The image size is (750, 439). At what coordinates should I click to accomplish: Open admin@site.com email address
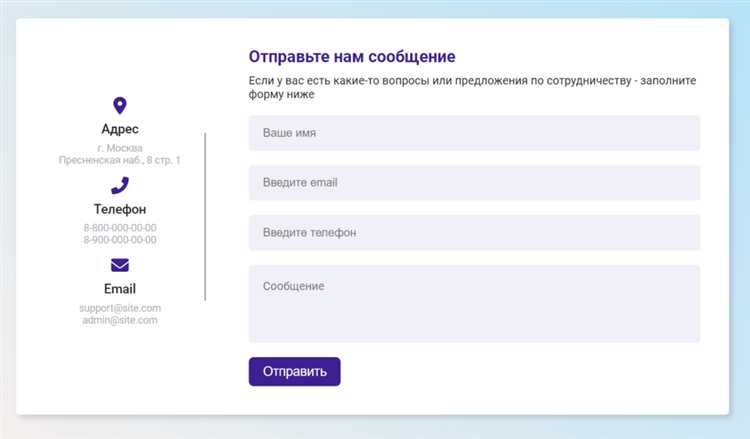[x=120, y=320]
